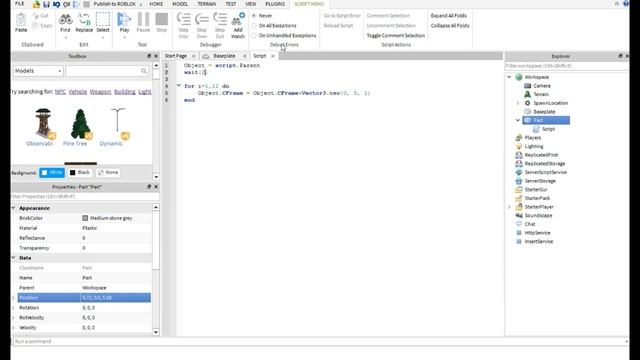
Task: Expand the Rotation property
Action: (13, 307)
